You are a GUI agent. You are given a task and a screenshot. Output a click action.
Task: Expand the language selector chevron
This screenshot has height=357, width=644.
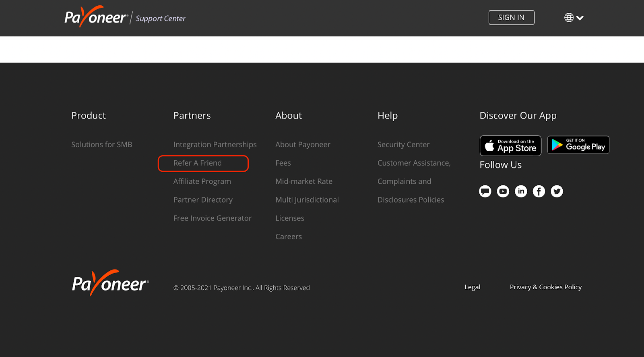coord(580,18)
